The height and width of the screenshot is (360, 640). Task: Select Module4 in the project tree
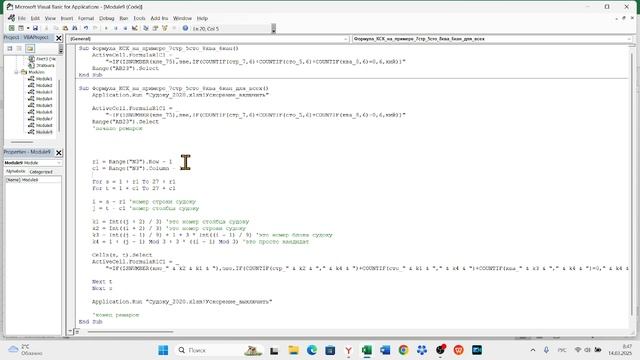(44, 98)
